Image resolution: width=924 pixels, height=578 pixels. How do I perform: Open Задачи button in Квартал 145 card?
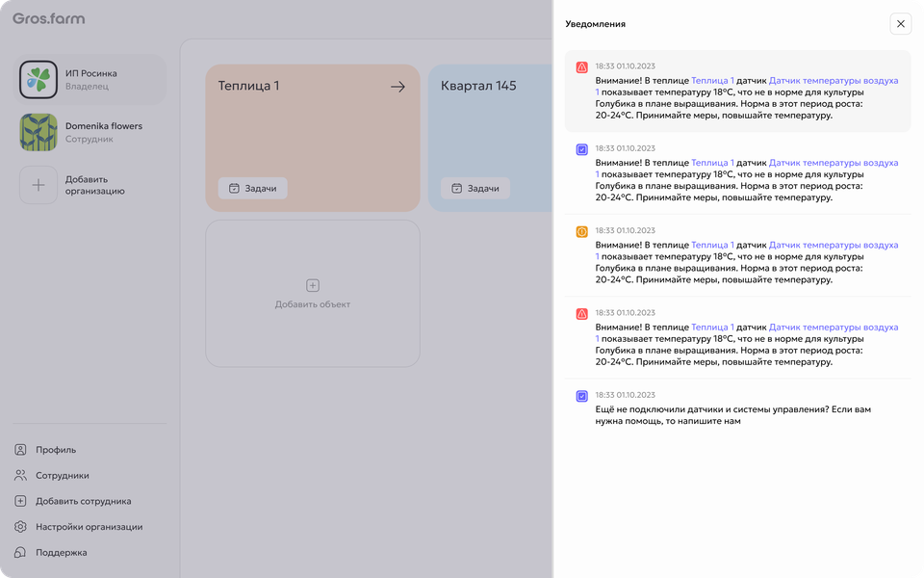pos(475,188)
